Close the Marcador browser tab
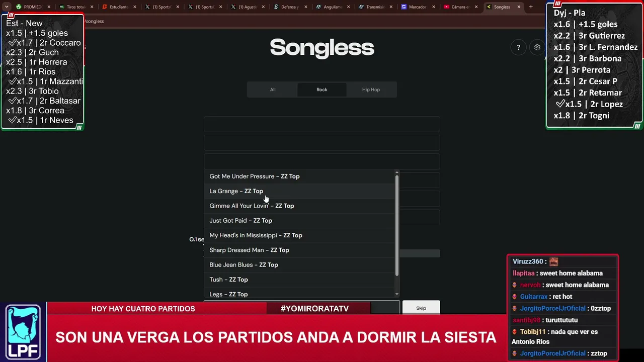The width and height of the screenshot is (644, 362). pos(434,7)
